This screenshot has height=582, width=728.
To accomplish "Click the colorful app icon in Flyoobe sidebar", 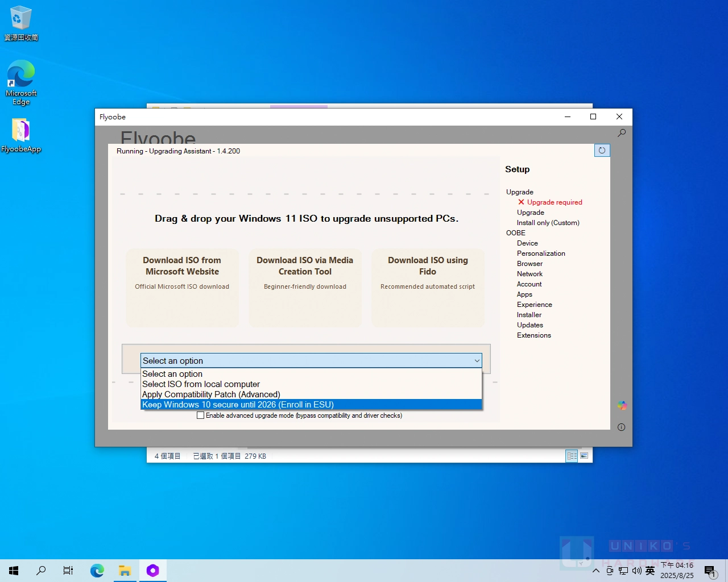I will 622,405.
